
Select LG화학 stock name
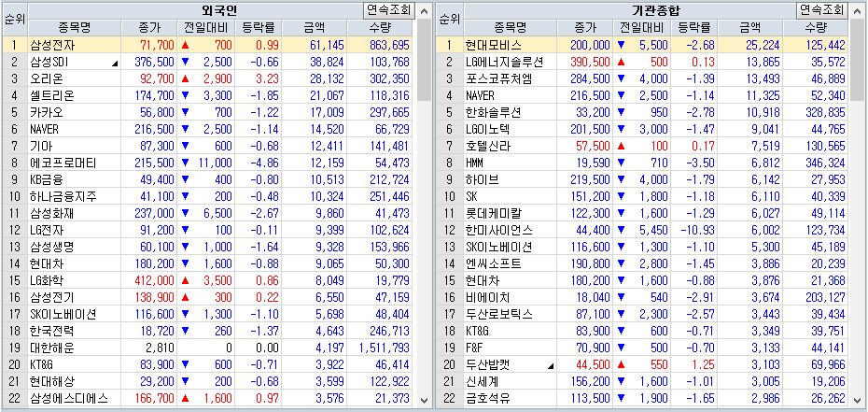click(48, 281)
